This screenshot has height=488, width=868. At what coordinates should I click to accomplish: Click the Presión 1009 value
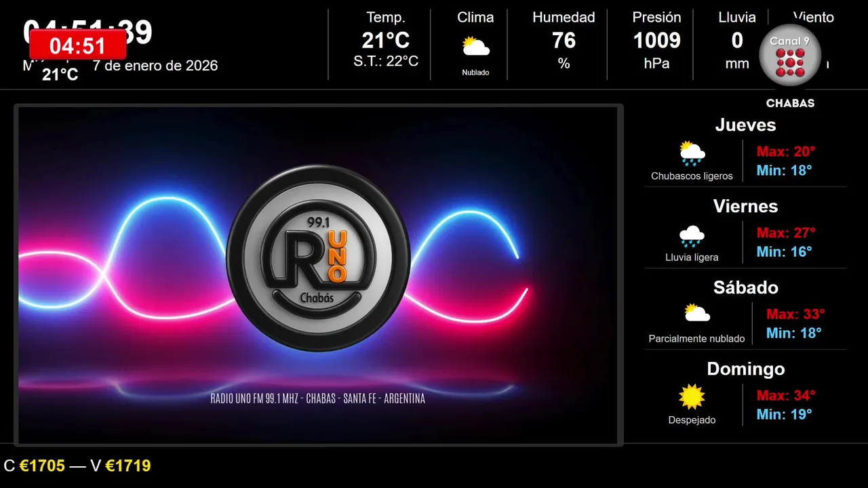656,41
